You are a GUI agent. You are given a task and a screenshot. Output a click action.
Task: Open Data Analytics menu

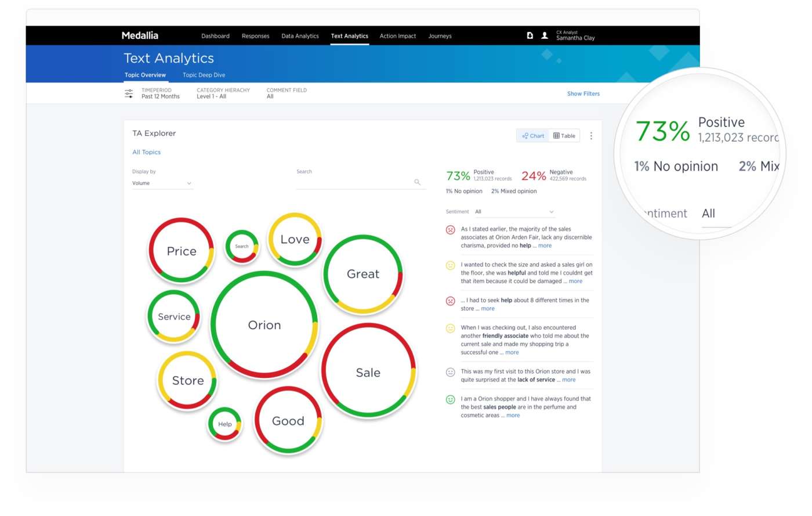point(300,36)
